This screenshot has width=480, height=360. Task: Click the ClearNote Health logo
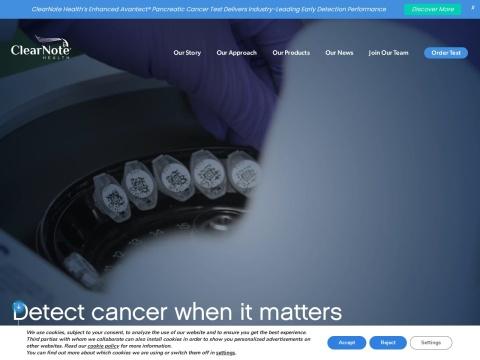40,48
